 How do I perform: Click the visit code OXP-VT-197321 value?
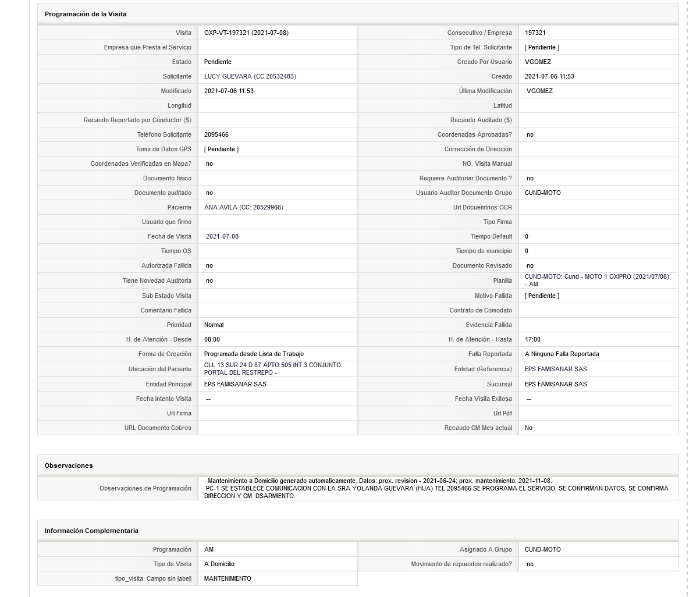(x=246, y=33)
